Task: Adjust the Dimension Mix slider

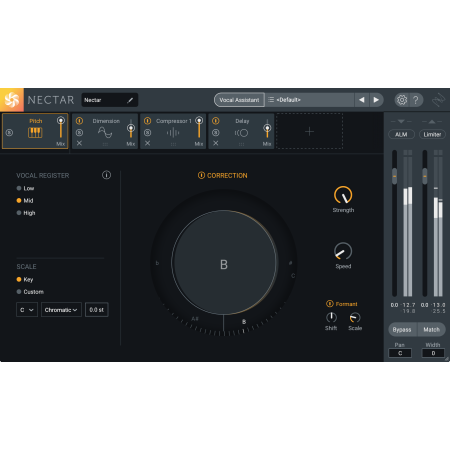Action: 131,128
